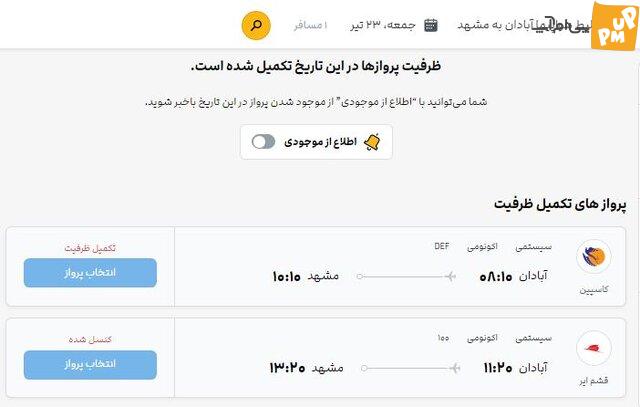Click the airplane icon on the 11:20 flight
Screen dimensions: 640x407
point(454,368)
